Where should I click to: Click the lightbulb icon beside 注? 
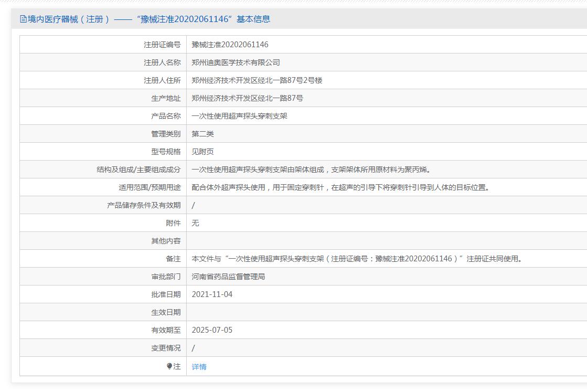[169, 366]
